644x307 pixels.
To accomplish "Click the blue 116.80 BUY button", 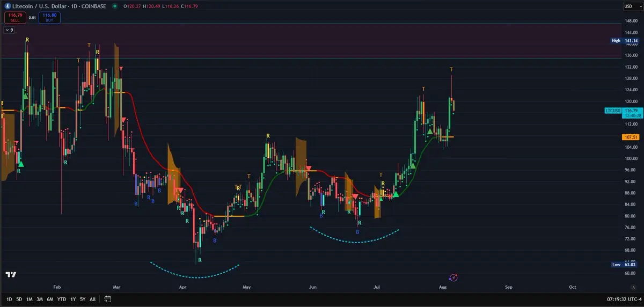I will (50, 18).
